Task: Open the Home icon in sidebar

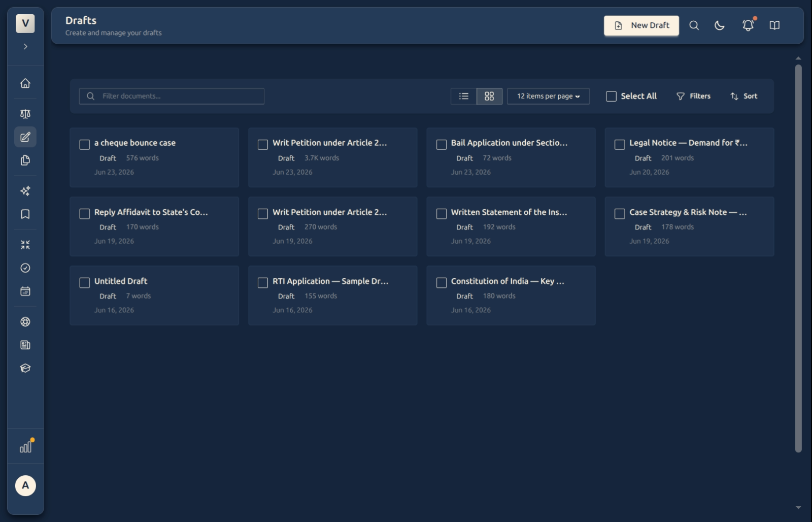Action: pos(25,83)
